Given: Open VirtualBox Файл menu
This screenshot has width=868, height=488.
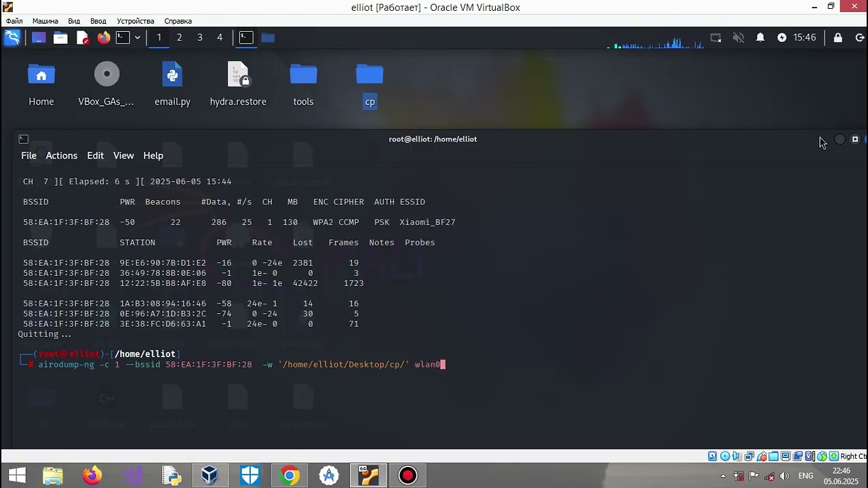Looking at the screenshot, I should [14, 21].
